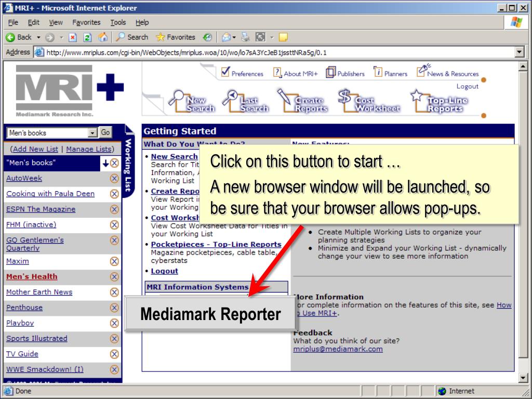Remove FHM (inactive) from the list
Image resolution: width=532 pixels, height=399 pixels.
(x=114, y=224)
